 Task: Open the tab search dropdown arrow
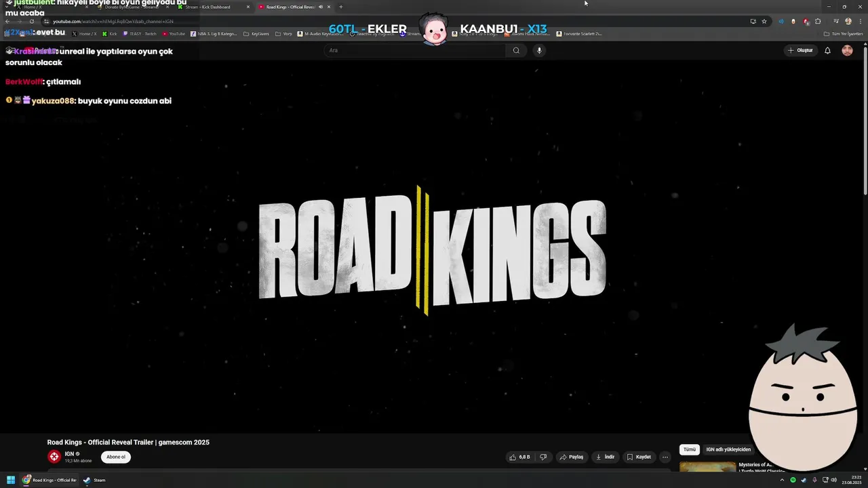[x=7, y=7]
